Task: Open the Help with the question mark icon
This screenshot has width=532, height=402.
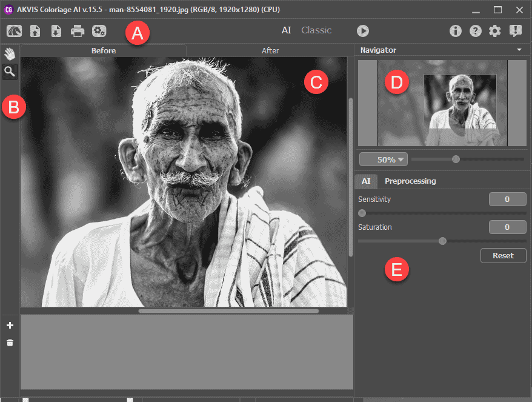Action: click(475, 30)
